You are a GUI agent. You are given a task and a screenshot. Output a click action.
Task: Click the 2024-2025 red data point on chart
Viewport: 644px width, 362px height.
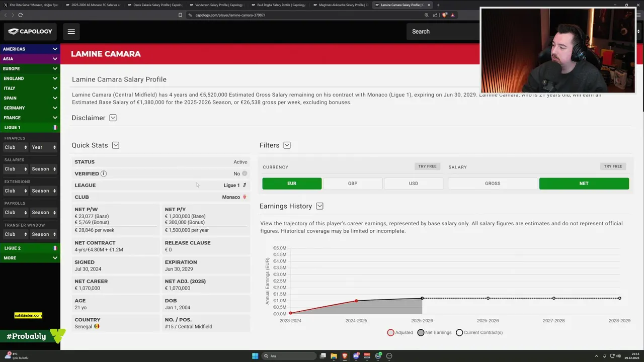[x=356, y=301]
